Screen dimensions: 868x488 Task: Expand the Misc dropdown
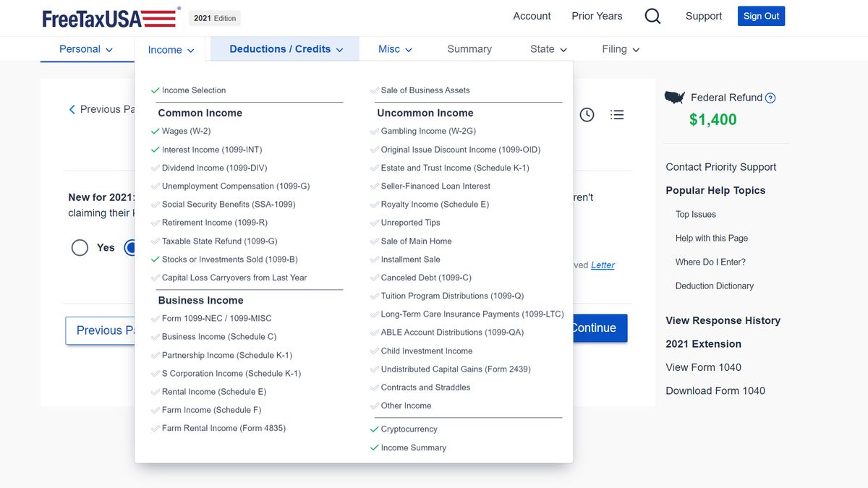tap(393, 48)
